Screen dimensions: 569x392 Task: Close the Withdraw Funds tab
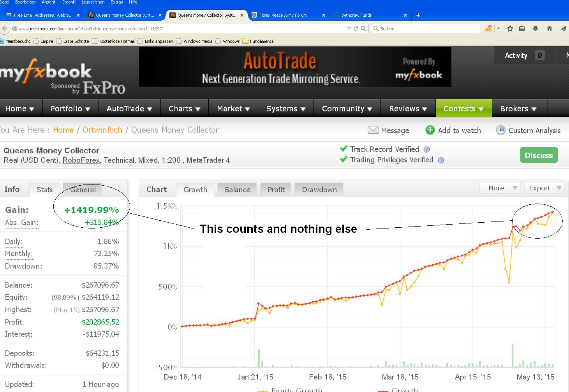coord(405,15)
